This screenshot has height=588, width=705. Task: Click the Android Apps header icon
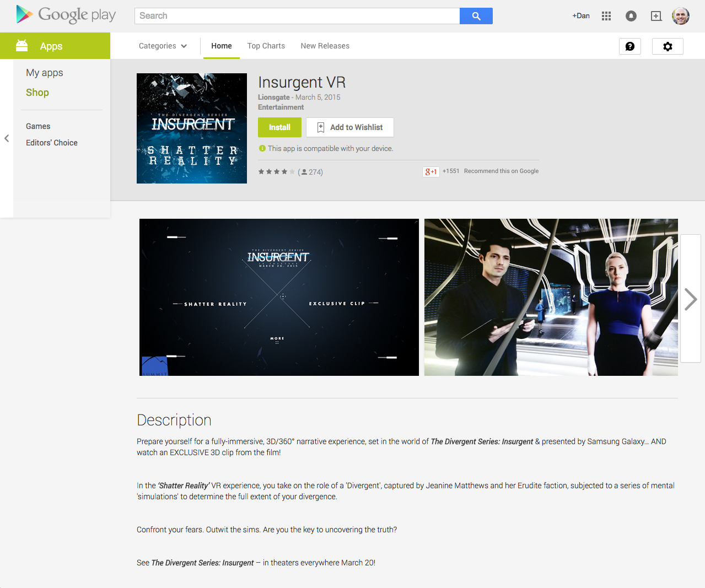22,46
